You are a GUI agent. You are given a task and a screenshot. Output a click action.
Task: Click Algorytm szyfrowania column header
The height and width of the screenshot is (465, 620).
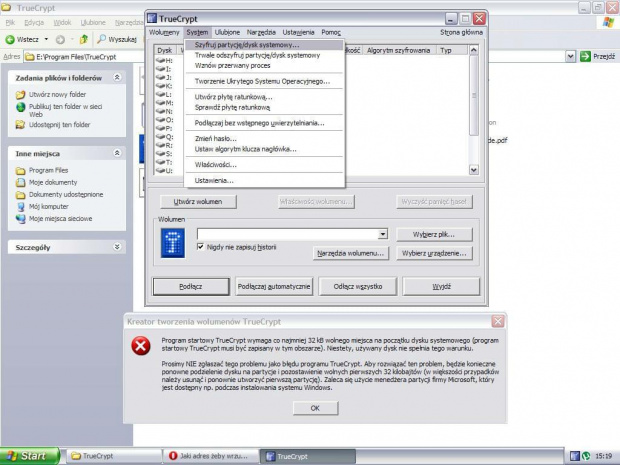pos(399,50)
